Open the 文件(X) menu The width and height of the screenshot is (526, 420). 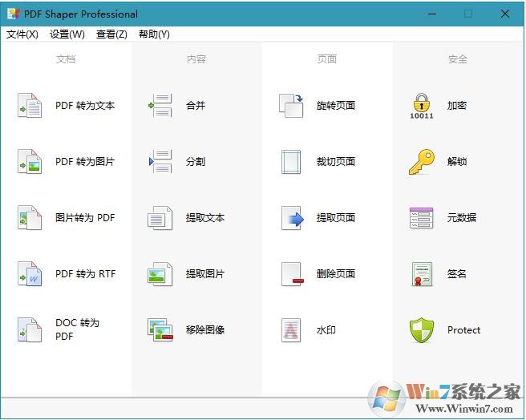click(x=22, y=34)
